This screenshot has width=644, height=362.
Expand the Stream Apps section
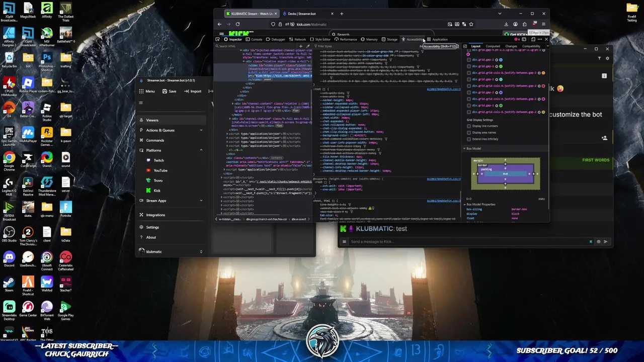(172, 201)
